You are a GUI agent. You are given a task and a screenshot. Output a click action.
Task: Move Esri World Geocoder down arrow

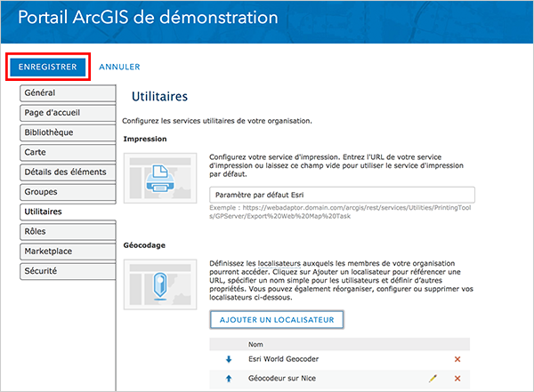[x=229, y=359]
